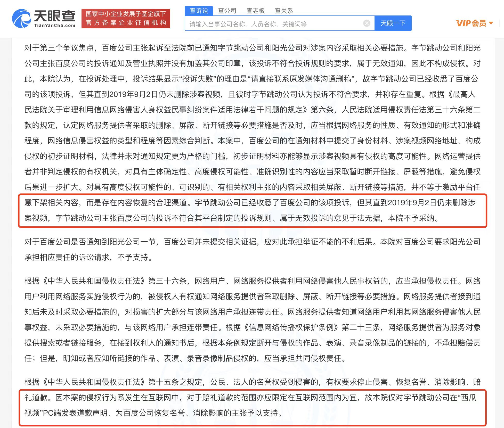Click the TianYanCha.com text under the logo
The image size is (504, 428).
[55, 26]
